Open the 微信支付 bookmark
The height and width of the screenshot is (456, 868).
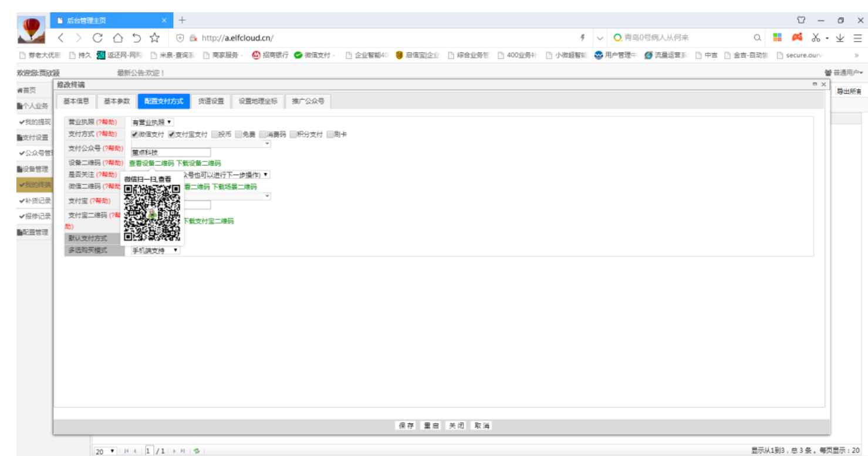(315, 55)
